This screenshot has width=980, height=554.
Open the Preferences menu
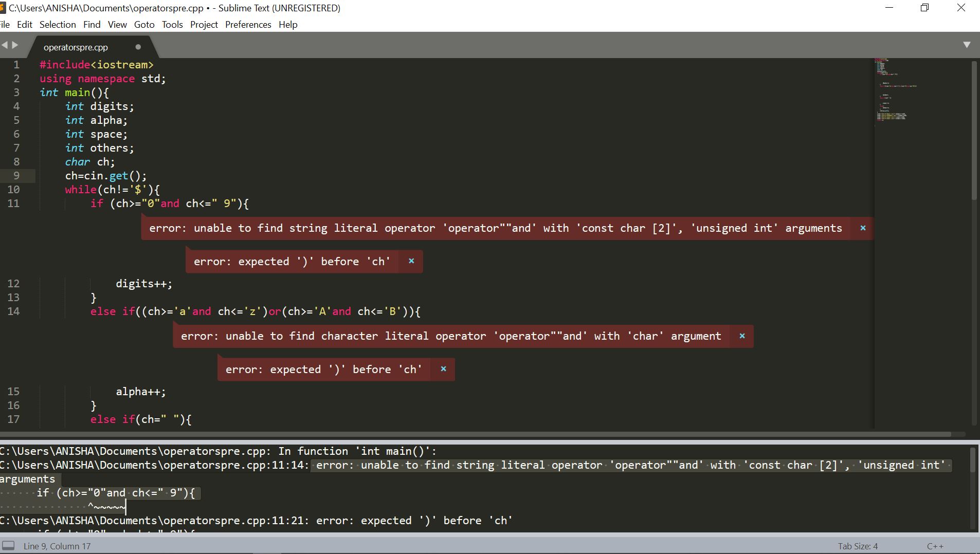(248, 25)
